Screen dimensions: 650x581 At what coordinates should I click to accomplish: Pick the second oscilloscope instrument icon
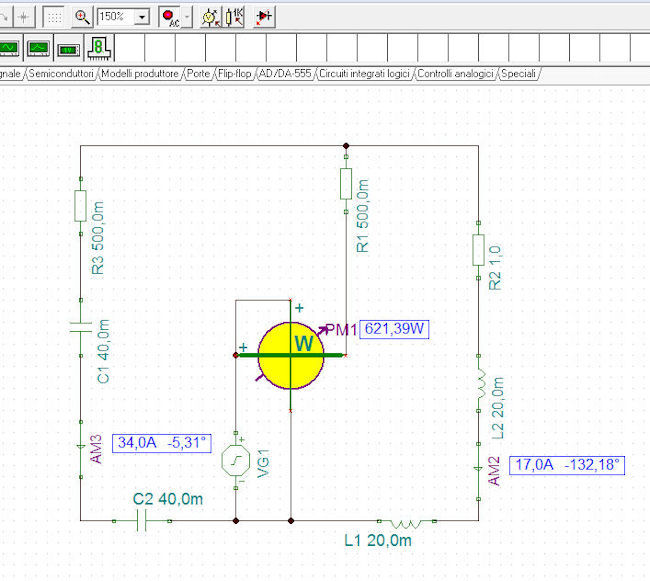pos(39,47)
